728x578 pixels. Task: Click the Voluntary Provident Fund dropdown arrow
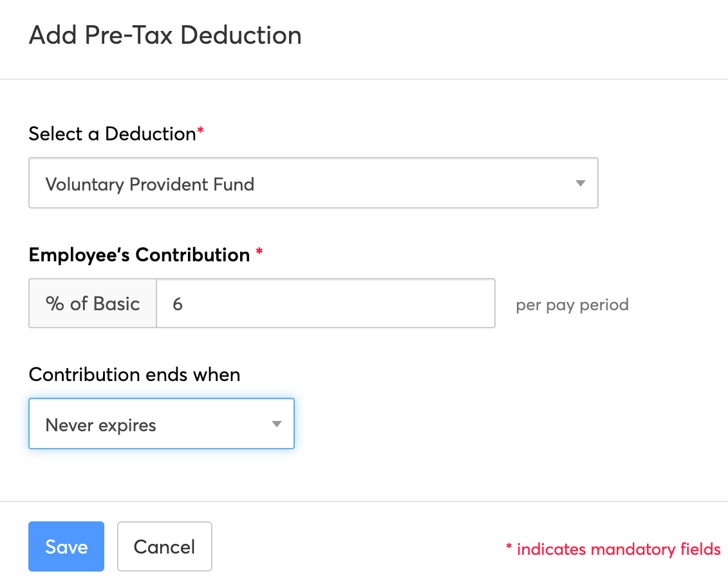point(581,183)
